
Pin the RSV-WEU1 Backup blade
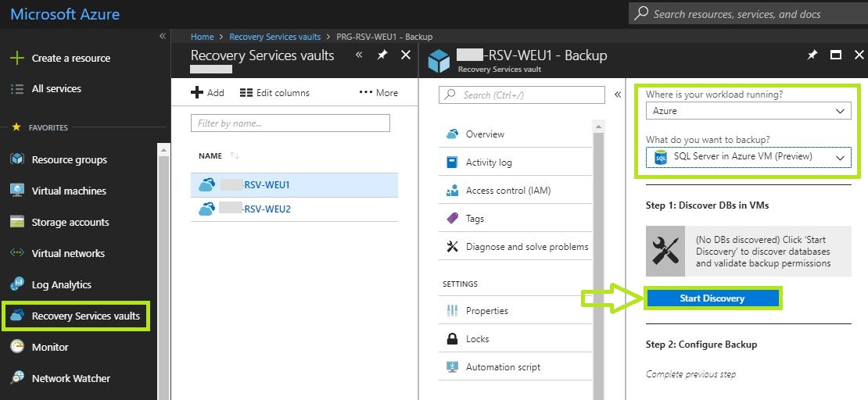[x=812, y=55]
